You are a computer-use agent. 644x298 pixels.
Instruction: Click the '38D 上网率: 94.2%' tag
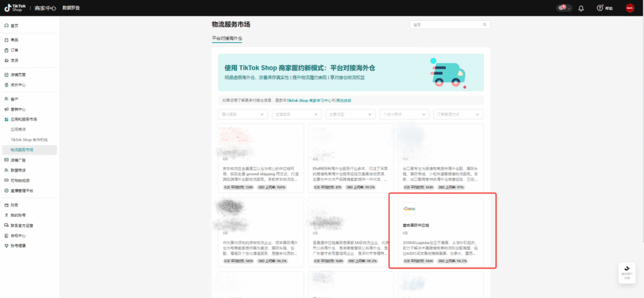click(x=452, y=261)
